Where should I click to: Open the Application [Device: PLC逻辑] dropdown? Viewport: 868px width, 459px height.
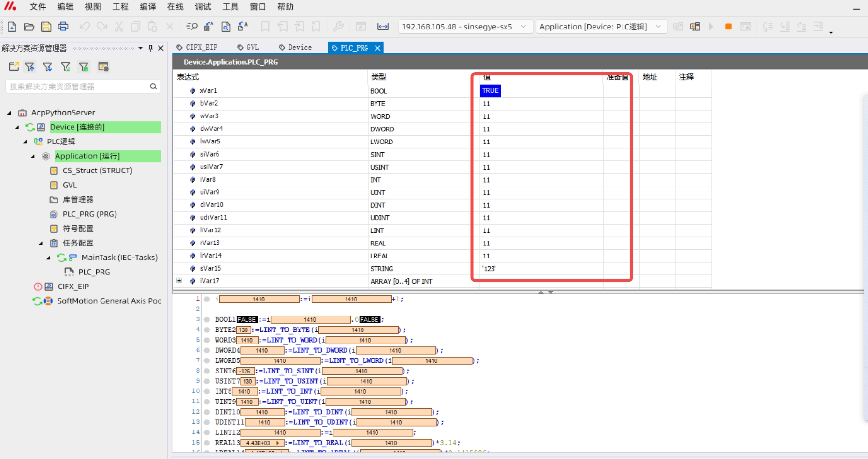coord(658,27)
